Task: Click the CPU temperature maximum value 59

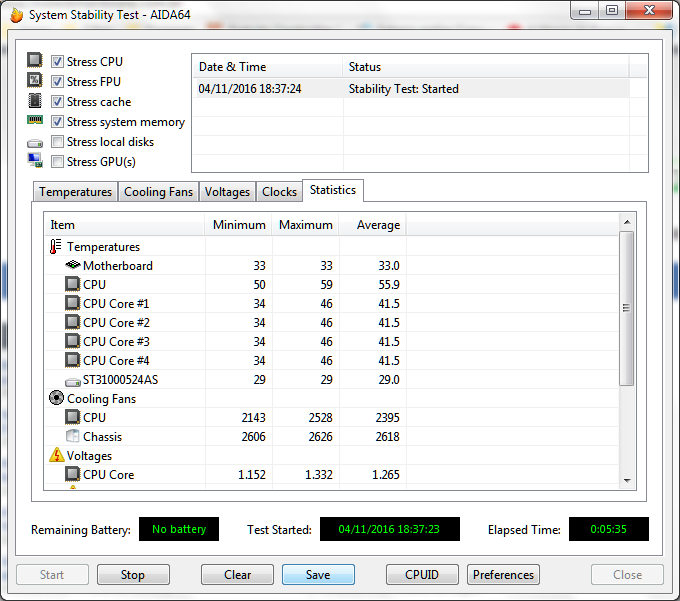Action: click(326, 284)
